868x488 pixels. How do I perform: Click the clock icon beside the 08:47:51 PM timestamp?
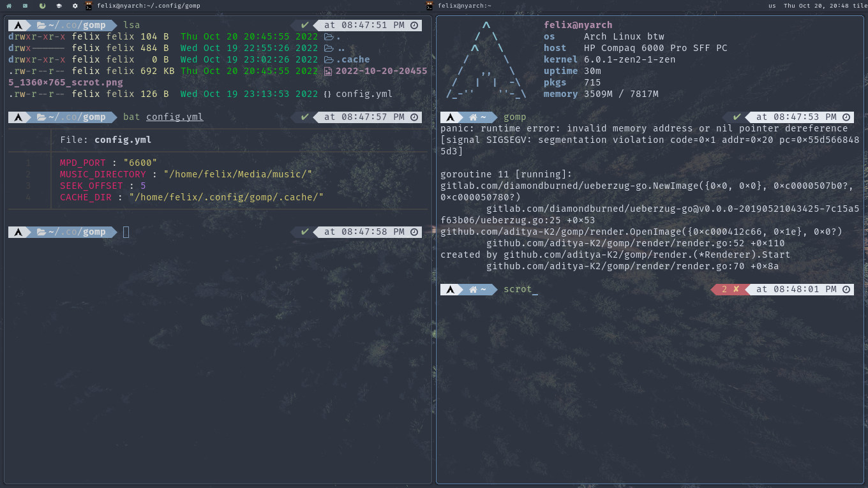click(x=415, y=25)
